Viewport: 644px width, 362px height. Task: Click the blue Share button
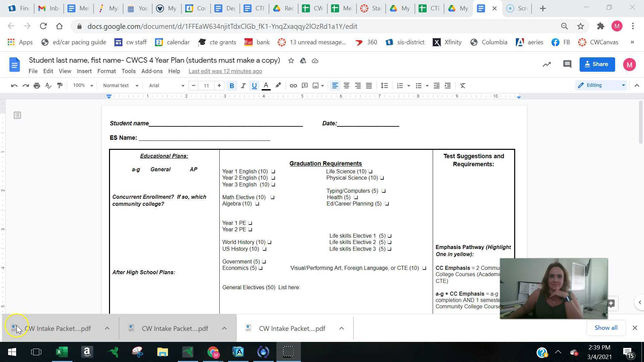(597, 64)
